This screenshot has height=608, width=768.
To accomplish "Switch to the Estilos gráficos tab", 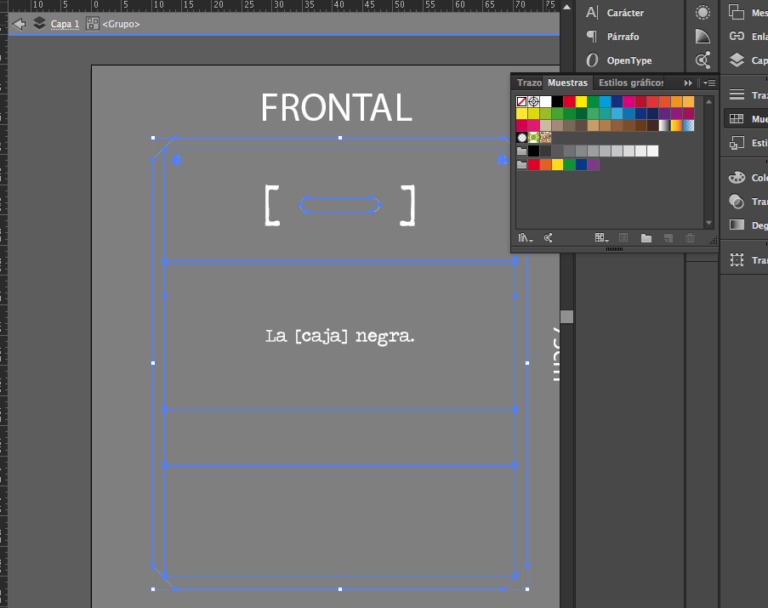I will coord(631,83).
